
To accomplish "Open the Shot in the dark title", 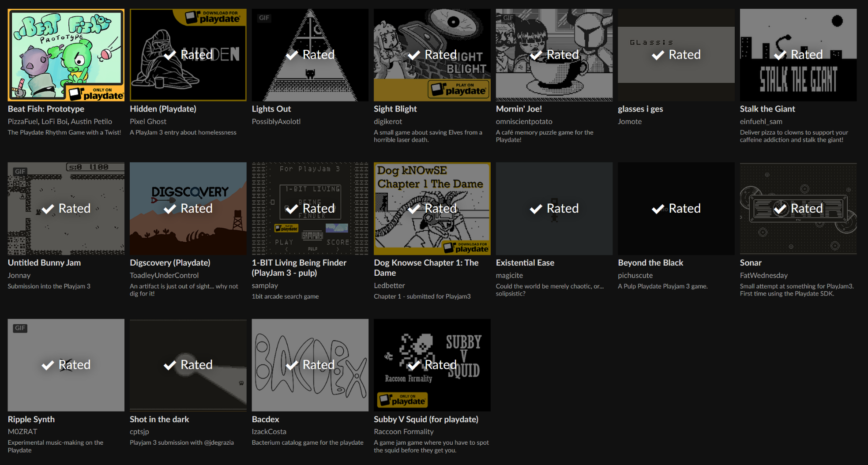I will (159, 419).
